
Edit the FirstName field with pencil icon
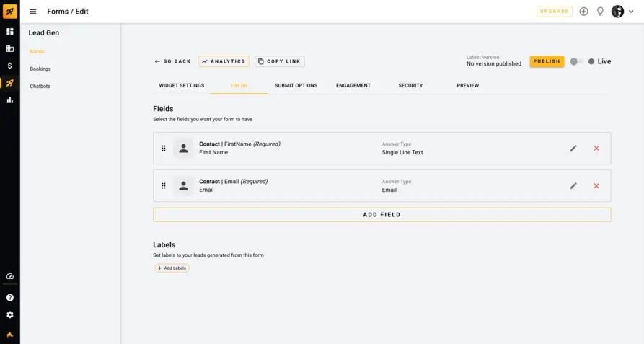(573, 148)
